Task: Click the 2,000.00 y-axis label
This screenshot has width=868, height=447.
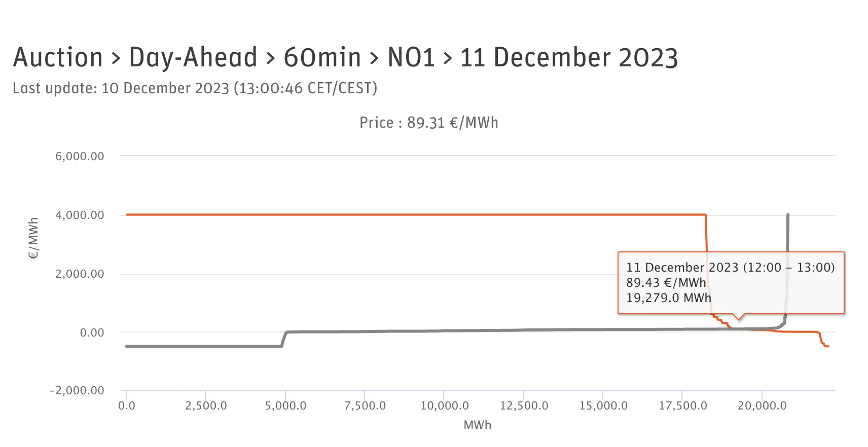Action: pos(80,274)
